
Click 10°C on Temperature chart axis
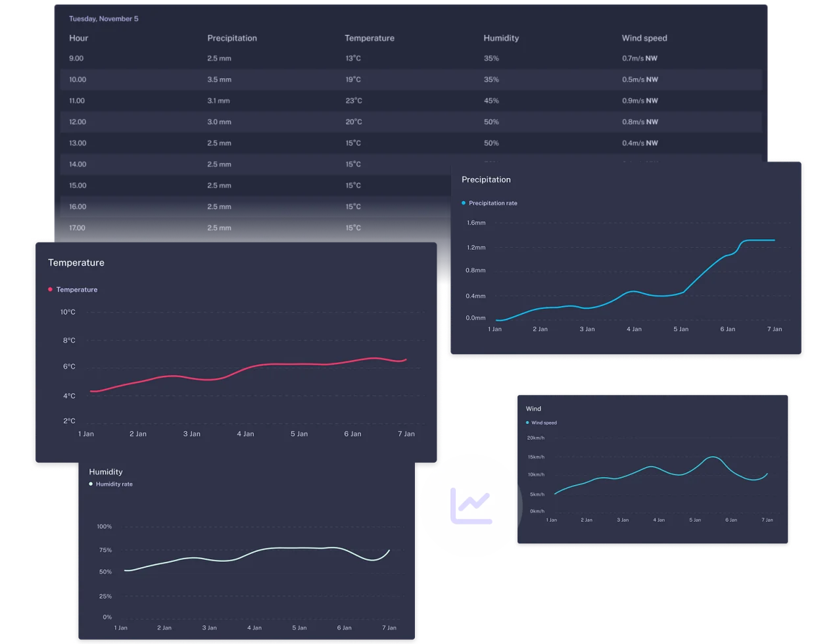68,312
